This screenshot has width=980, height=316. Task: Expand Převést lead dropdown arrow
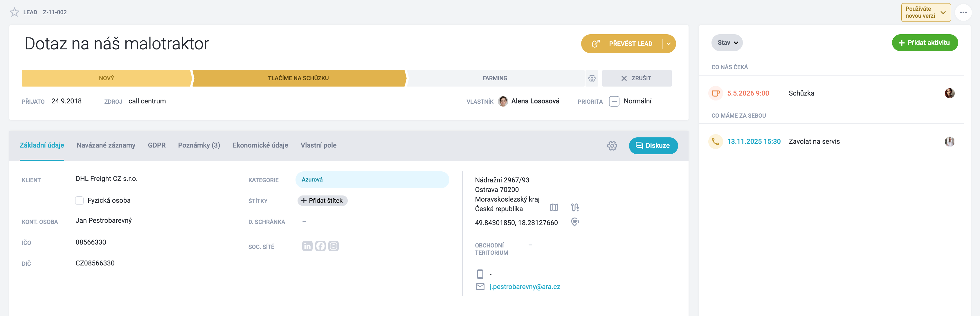tap(669, 44)
